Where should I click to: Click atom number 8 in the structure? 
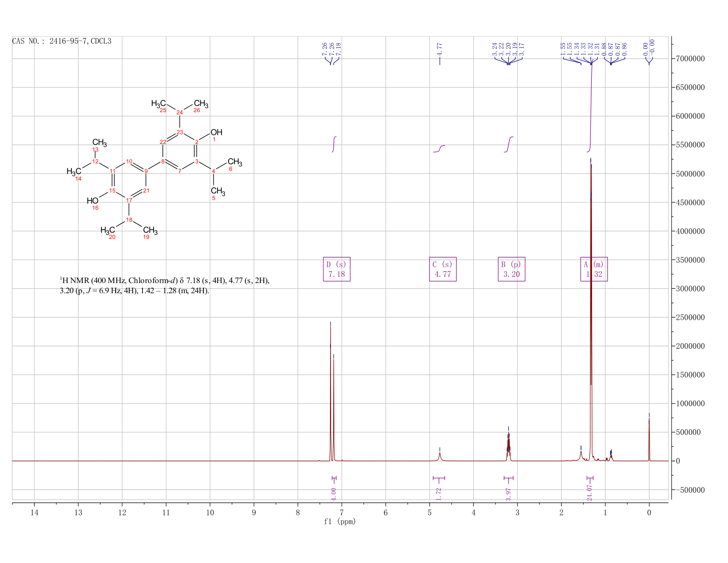click(x=163, y=161)
